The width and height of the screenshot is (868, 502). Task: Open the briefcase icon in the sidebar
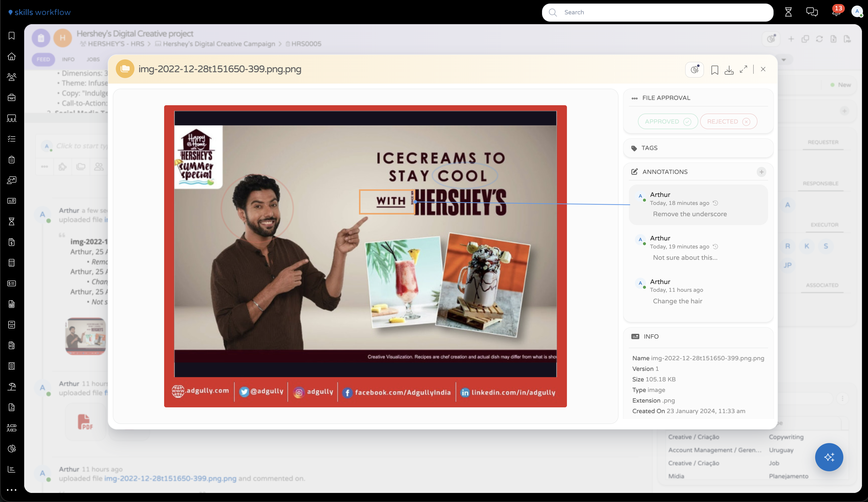(x=12, y=98)
